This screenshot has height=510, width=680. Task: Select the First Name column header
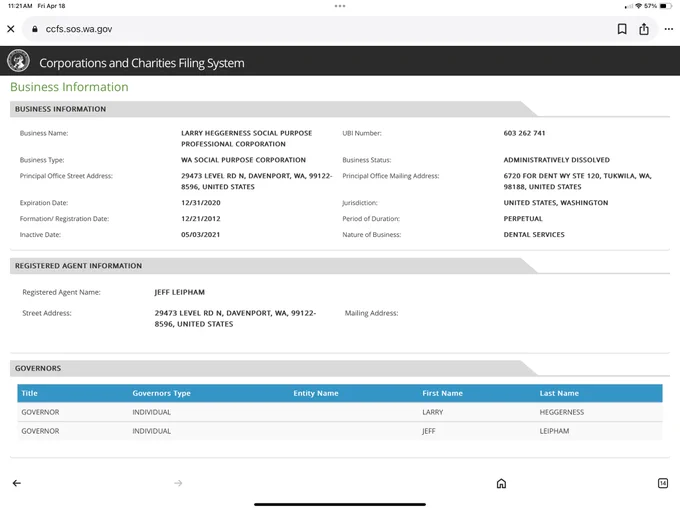[x=442, y=393]
